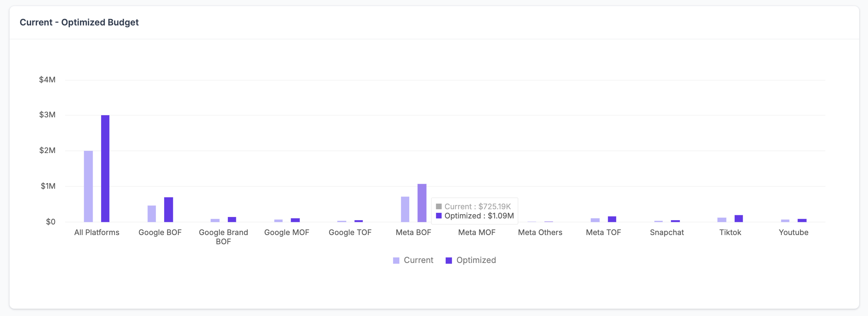Click the Google MOF Optimized bar
Image resolution: width=868 pixels, height=316 pixels.
coord(295,220)
